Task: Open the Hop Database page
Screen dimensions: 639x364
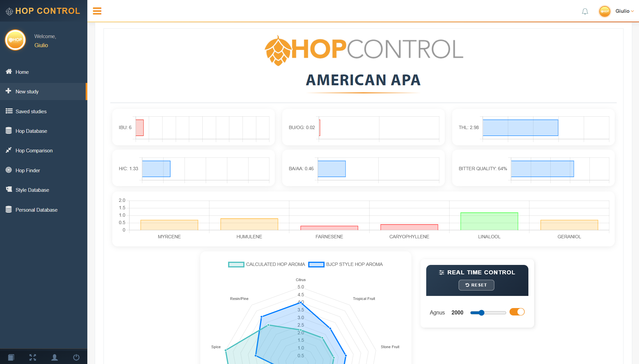Action: (43, 131)
